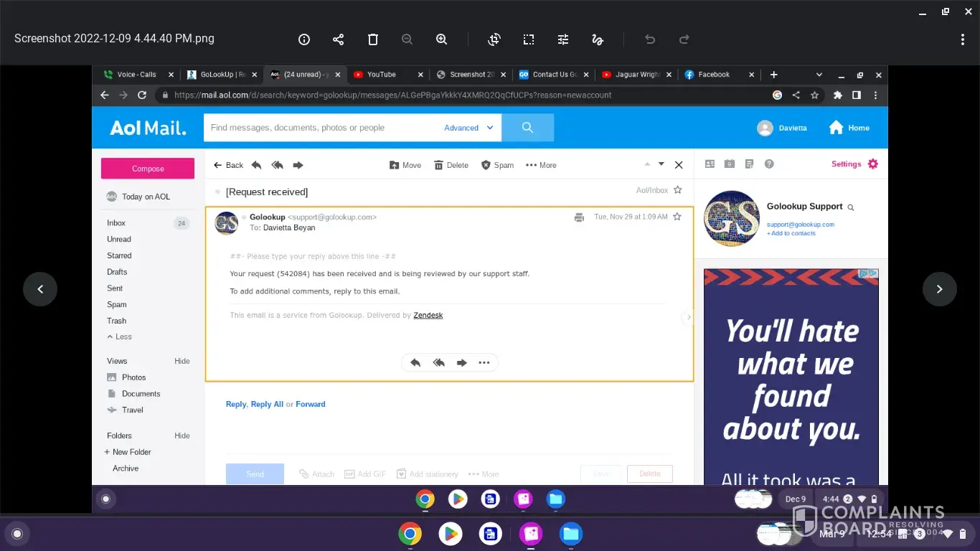Print the Golookup message
This screenshot has height=551, width=980.
click(x=579, y=217)
